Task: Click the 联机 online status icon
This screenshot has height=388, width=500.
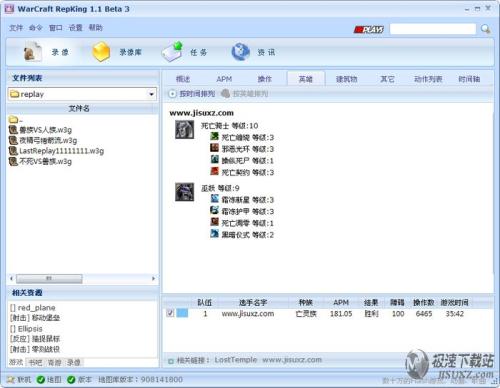Action: coord(11,379)
